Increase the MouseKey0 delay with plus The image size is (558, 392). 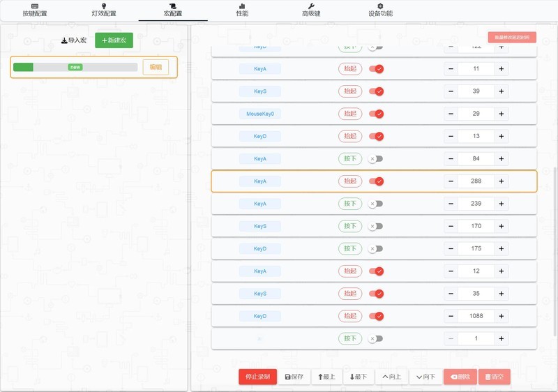click(502, 114)
